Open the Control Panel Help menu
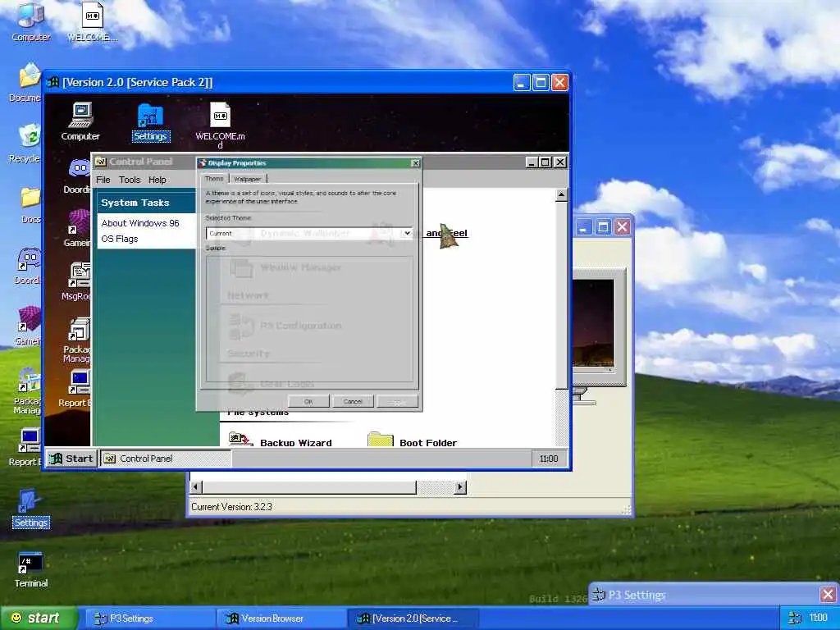This screenshot has height=630, width=840. 157,180
